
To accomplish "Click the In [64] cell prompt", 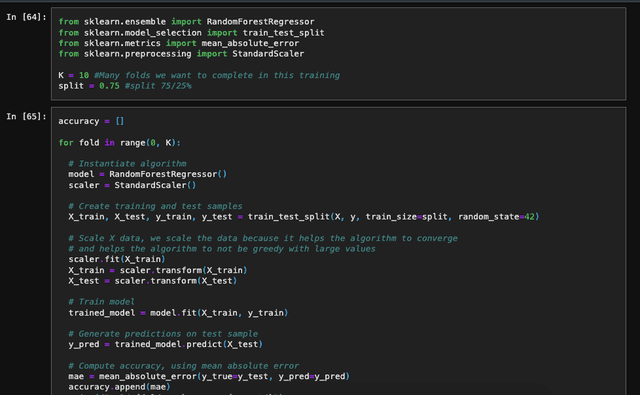I will point(26,17).
